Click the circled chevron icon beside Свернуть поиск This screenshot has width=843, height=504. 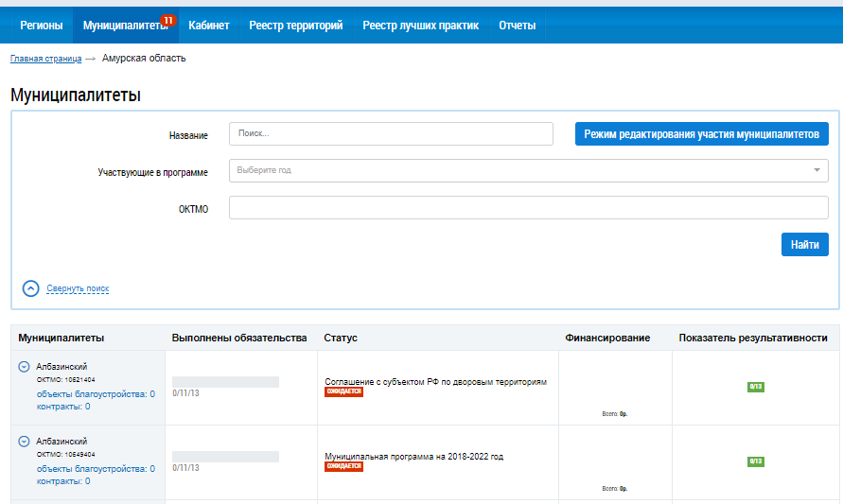(x=30, y=288)
